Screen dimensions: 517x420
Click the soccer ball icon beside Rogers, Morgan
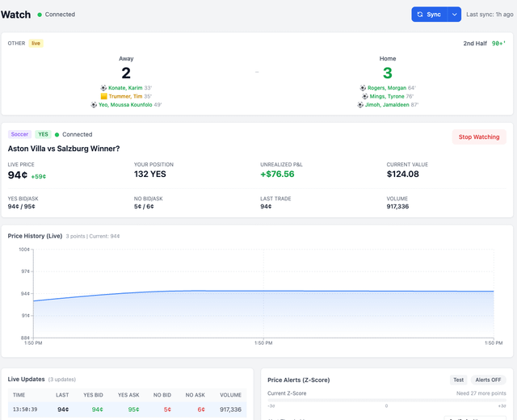pyautogui.click(x=363, y=87)
